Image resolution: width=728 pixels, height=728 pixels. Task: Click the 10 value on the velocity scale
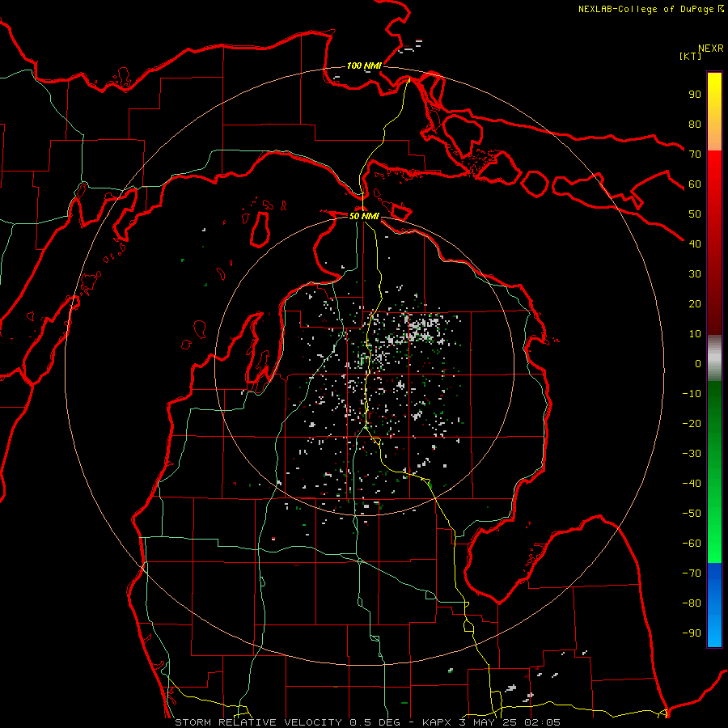click(x=695, y=334)
